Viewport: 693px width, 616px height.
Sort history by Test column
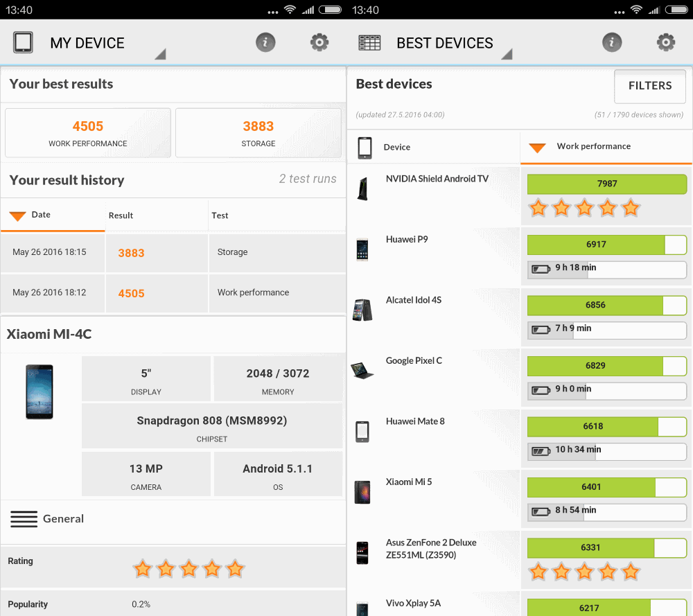pyautogui.click(x=277, y=215)
